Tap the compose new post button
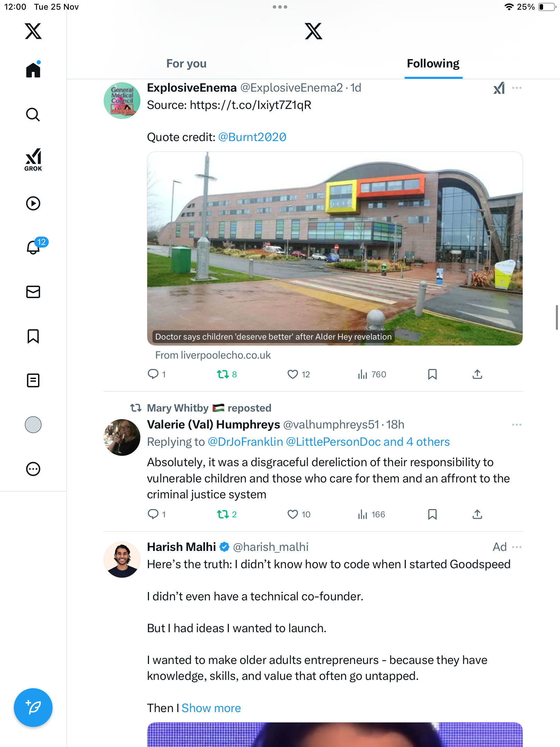This screenshot has width=560, height=747. pyautogui.click(x=33, y=707)
